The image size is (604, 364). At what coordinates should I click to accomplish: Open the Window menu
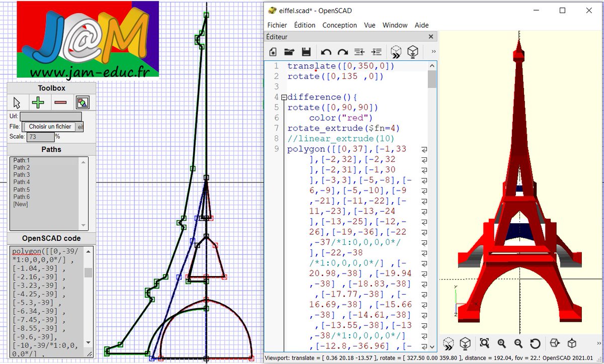coord(395,25)
